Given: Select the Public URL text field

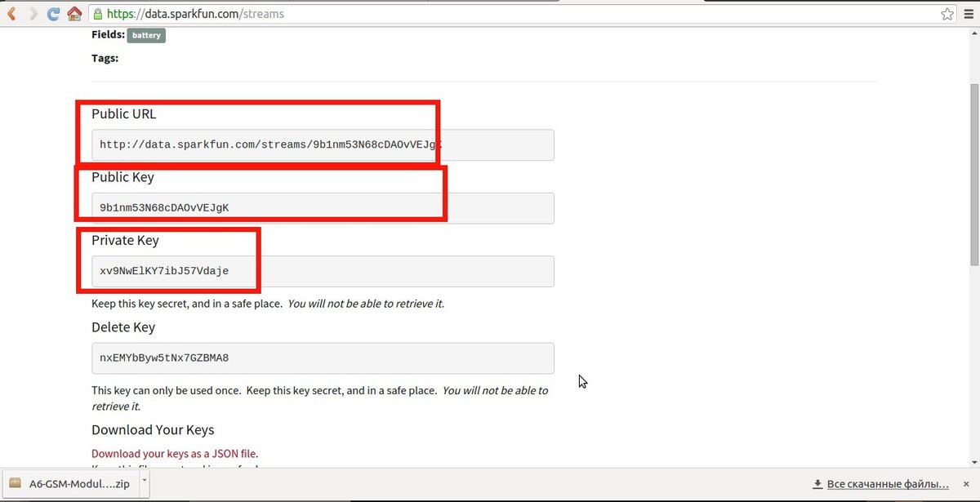Looking at the screenshot, I should (x=323, y=145).
